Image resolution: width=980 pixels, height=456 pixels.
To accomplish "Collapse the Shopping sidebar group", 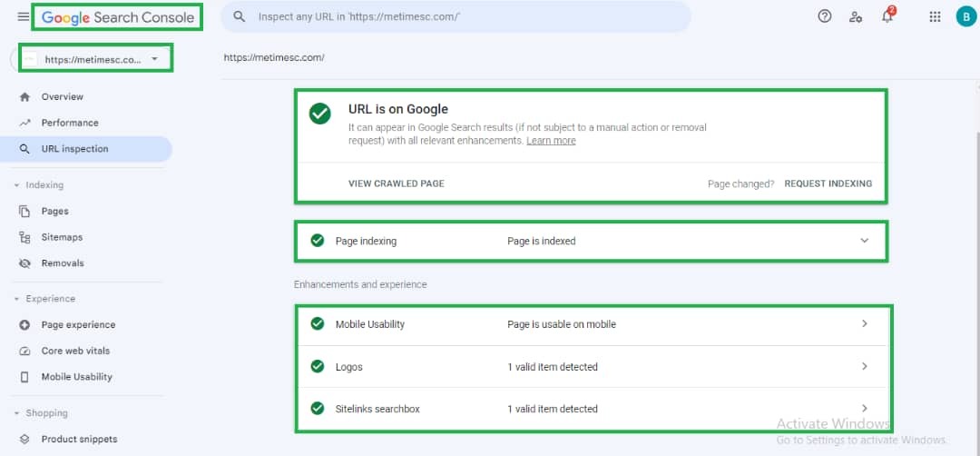I will [x=17, y=413].
